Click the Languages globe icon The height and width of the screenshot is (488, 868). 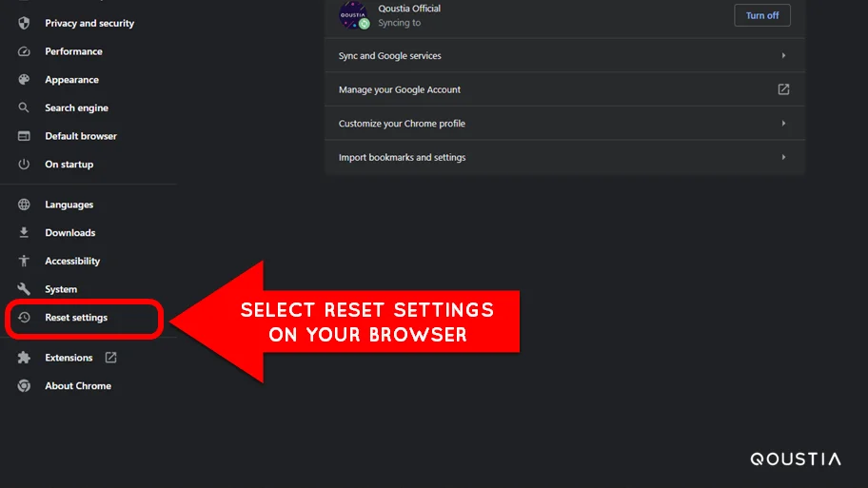coord(24,205)
